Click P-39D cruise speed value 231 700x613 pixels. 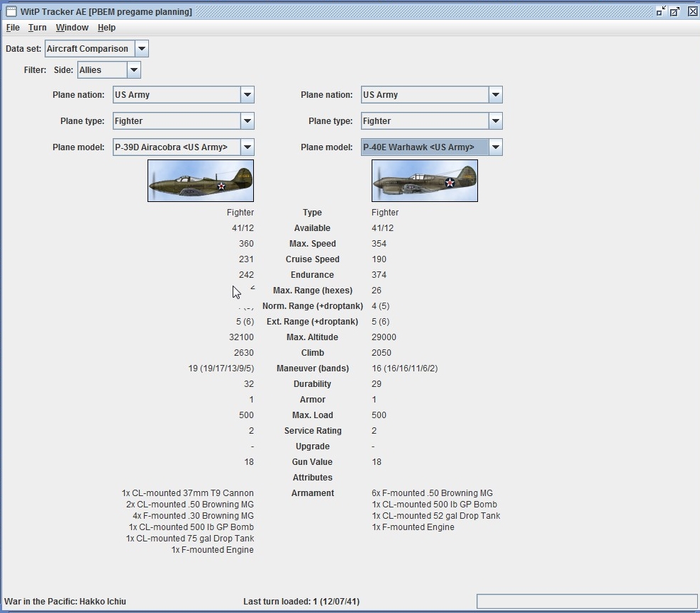(x=246, y=259)
